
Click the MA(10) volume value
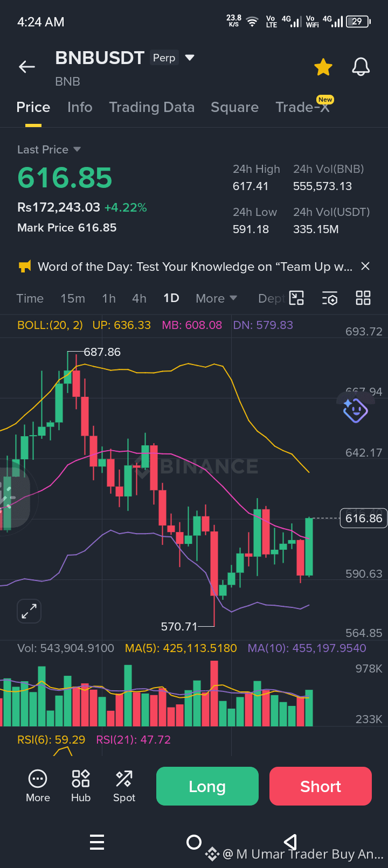307,648
